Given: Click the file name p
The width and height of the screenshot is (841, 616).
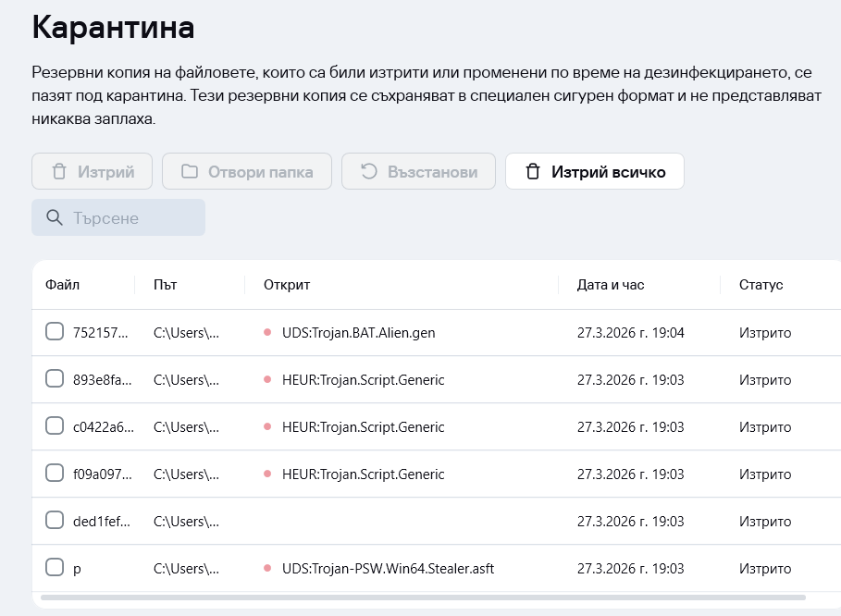Looking at the screenshot, I should click(77, 570).
